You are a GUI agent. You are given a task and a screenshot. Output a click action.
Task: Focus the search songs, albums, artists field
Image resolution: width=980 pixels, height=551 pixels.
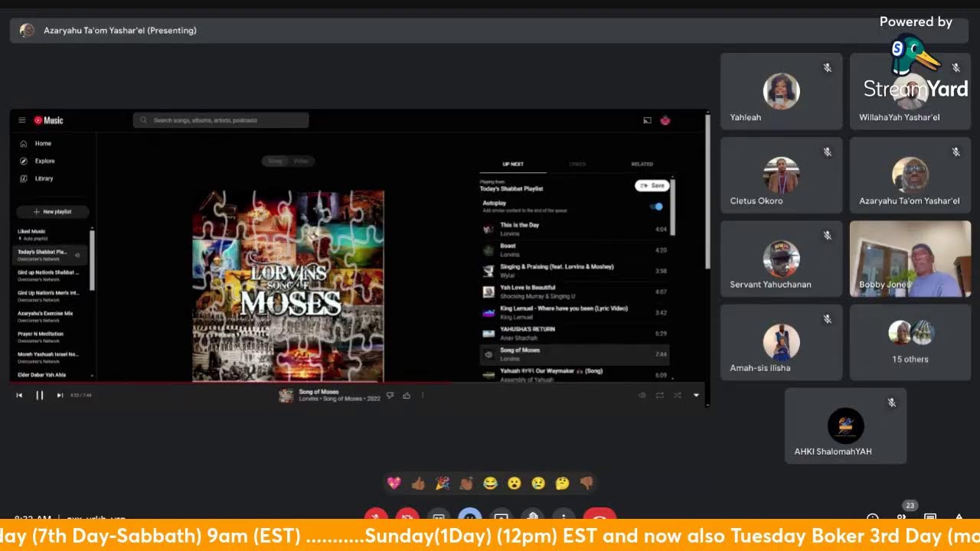tap(221, 120)
